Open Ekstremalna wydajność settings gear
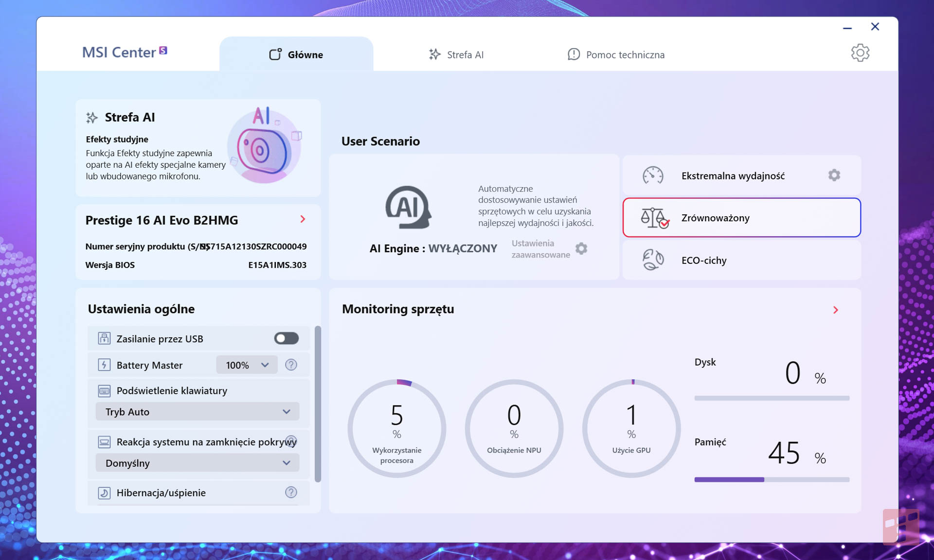This screenshot has width=934, height=560. point(834,175)
